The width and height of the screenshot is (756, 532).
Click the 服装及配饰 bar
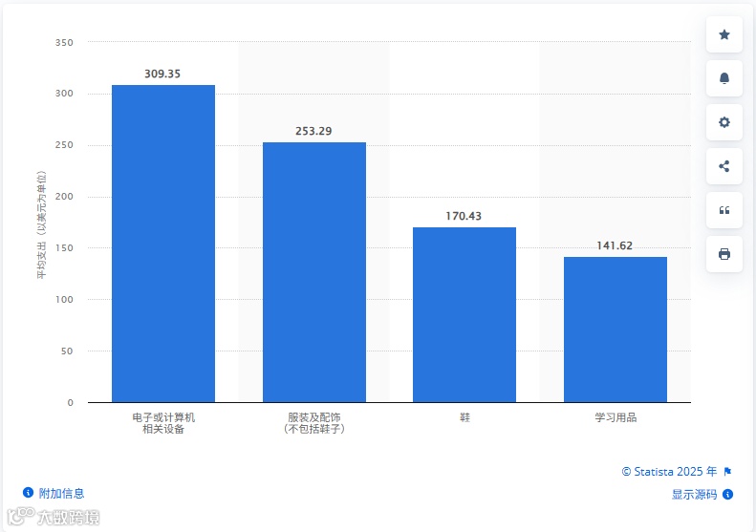click(x=314, y=272)
